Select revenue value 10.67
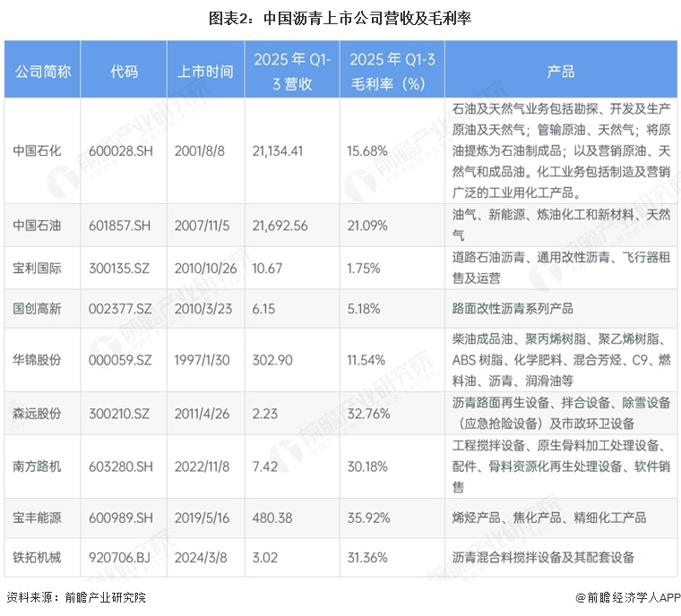This screenshot has height=616, width=681. point(267,268)
